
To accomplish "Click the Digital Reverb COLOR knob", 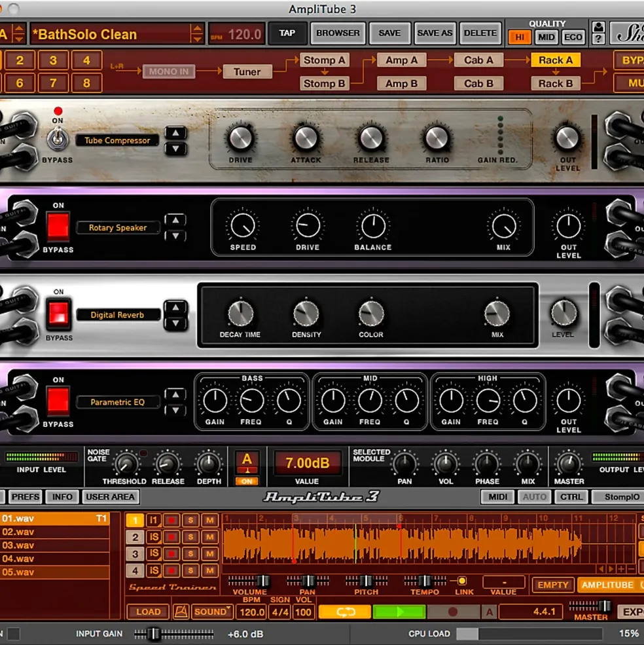I will 371,314.
